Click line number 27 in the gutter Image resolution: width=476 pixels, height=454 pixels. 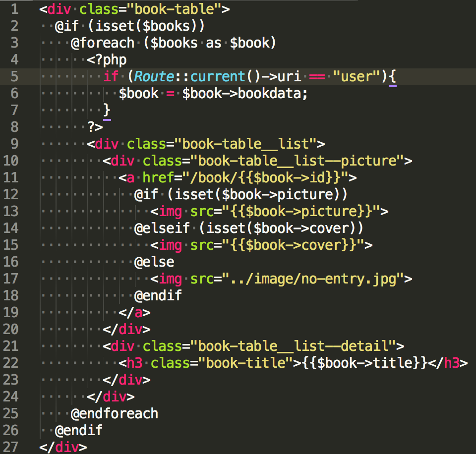tap(11, 448)
